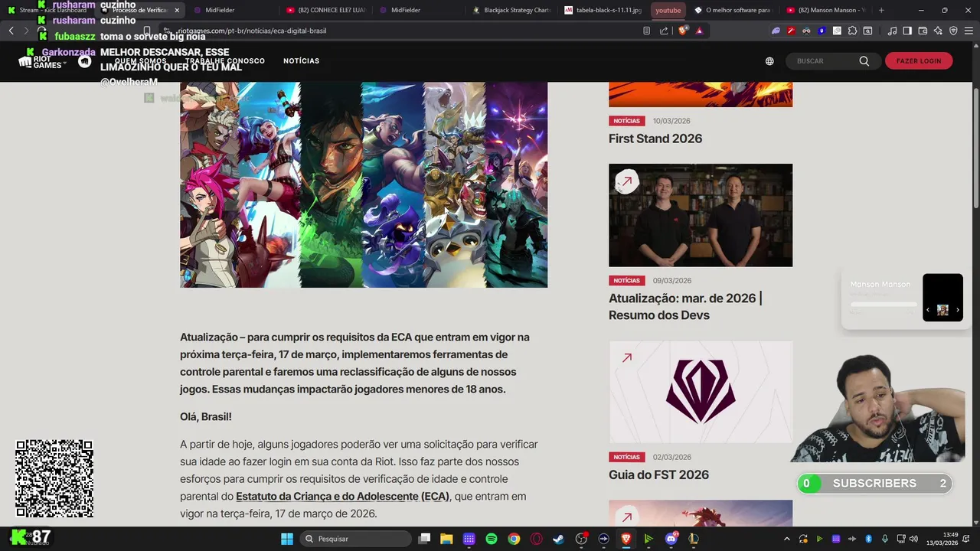Open Opera browser from the taskbar

(x=536, y=539)
